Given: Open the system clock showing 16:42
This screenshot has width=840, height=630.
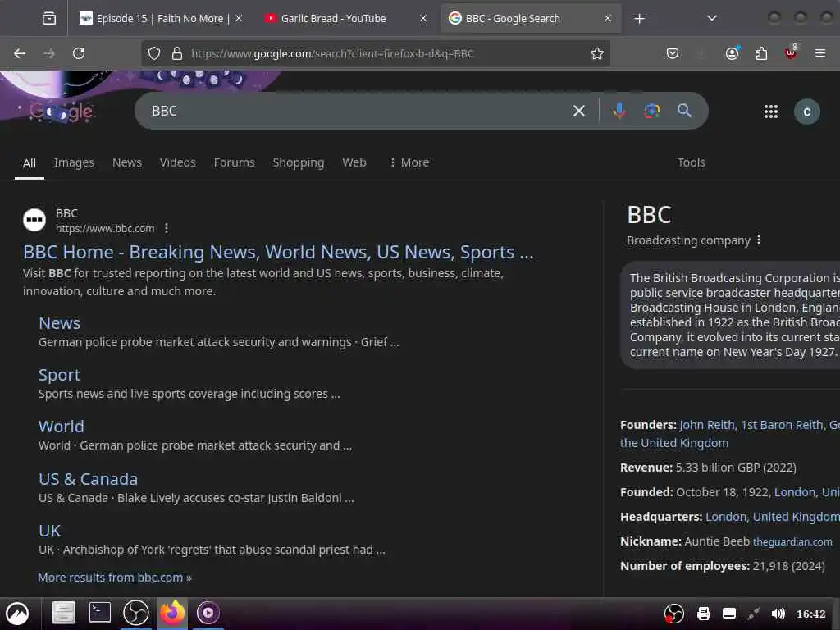Looking at the screenshot, I should 810,614.
